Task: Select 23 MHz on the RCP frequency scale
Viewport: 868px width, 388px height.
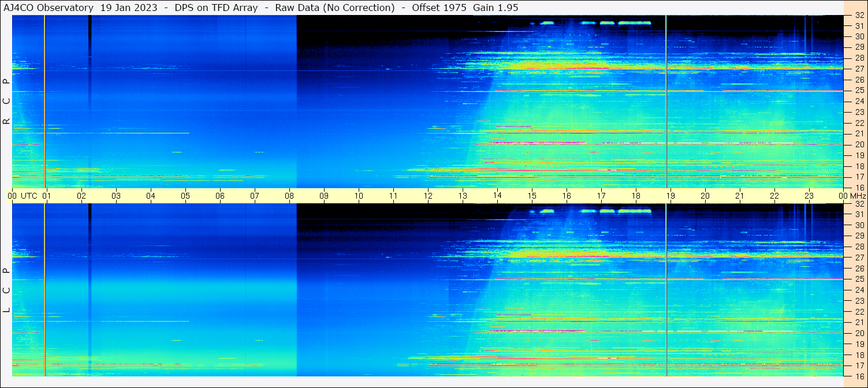Action: click(859, 112)
